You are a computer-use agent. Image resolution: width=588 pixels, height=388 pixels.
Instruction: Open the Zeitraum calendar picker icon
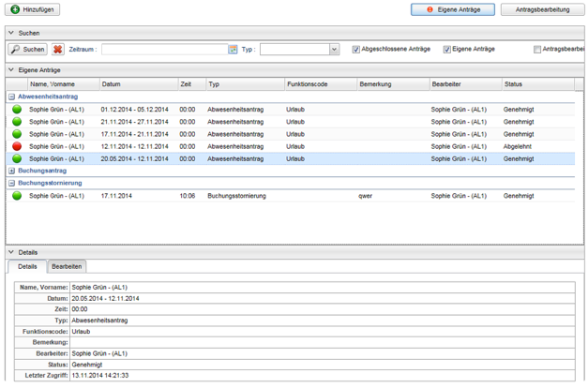coord(233,49)
